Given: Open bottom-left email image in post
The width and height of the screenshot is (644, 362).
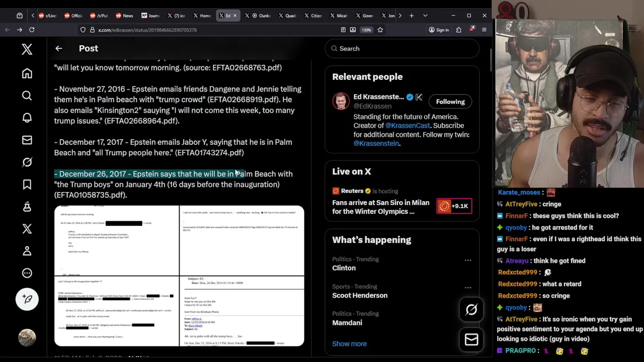Looking at the screenshot, I should click(x=116, y=311).
